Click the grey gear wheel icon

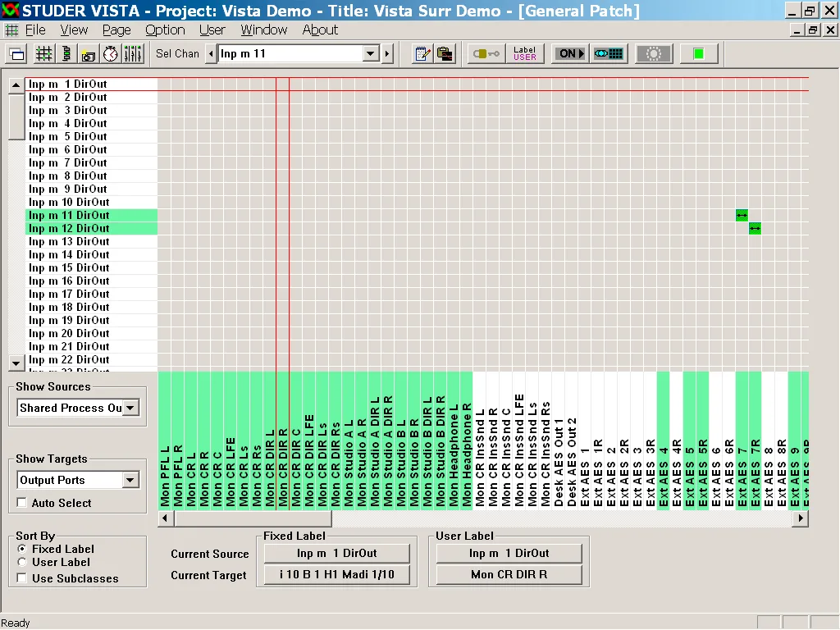654,54
